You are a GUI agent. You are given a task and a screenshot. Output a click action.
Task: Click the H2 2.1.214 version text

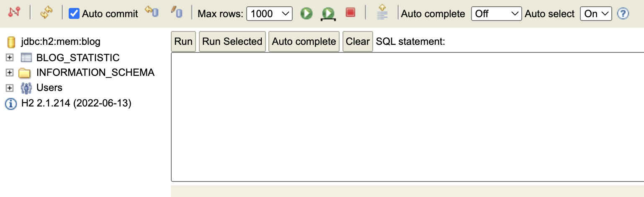point(76,103)
